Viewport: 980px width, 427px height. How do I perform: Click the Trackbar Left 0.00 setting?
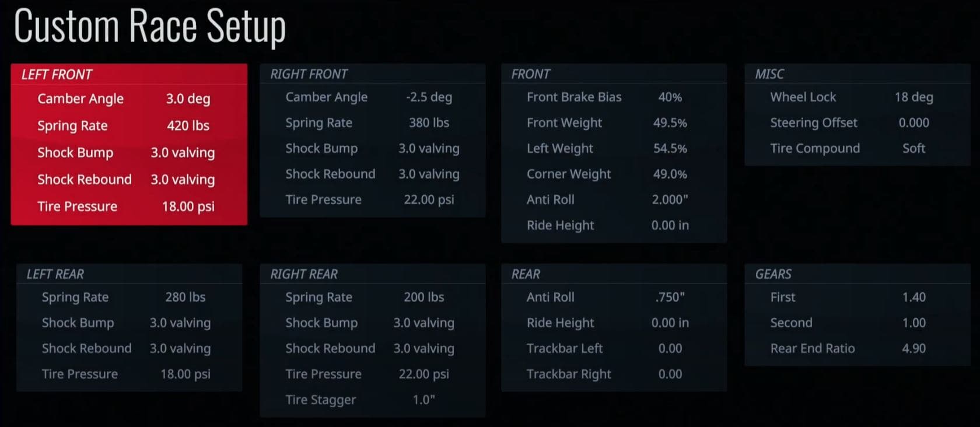click(x=614, y=348)
